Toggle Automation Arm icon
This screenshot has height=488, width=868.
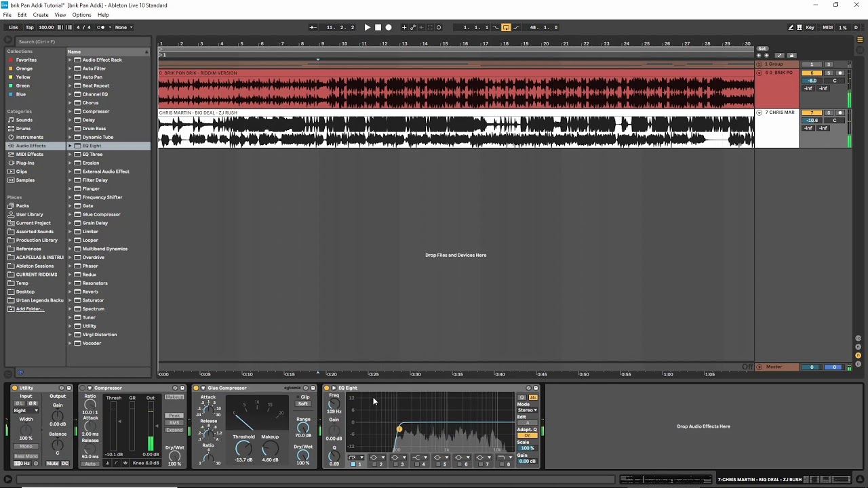coord(413,27)
